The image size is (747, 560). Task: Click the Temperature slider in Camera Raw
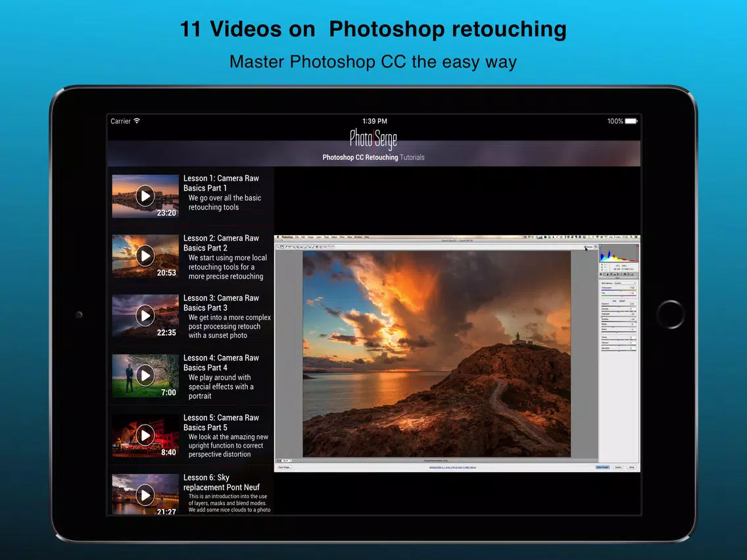pyautogui.click(x=618, y=289)
